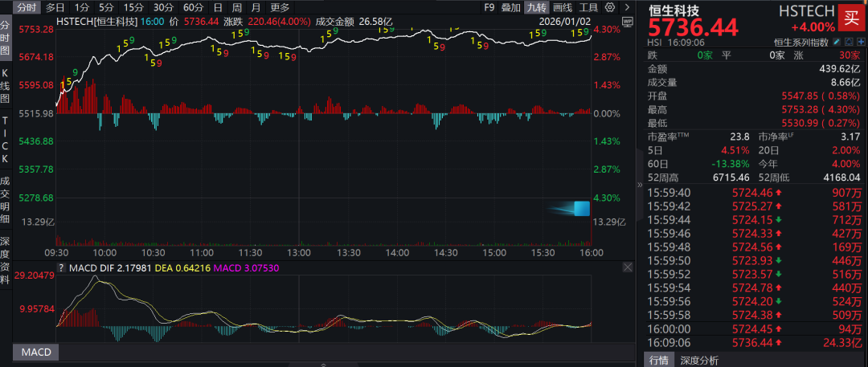868x367 pixels.
Task: Expand the toolbar with right chevron arrow
Action: [625, 7]
